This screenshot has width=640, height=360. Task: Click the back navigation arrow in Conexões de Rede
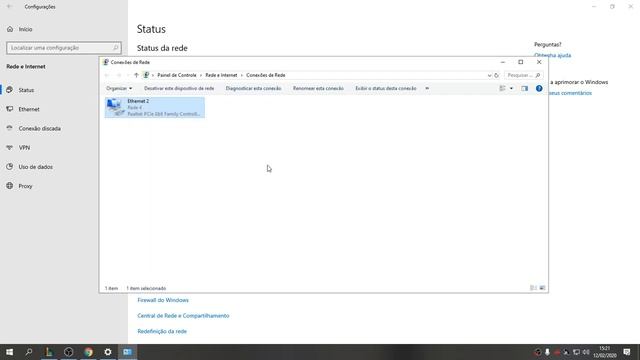point(107,75)
